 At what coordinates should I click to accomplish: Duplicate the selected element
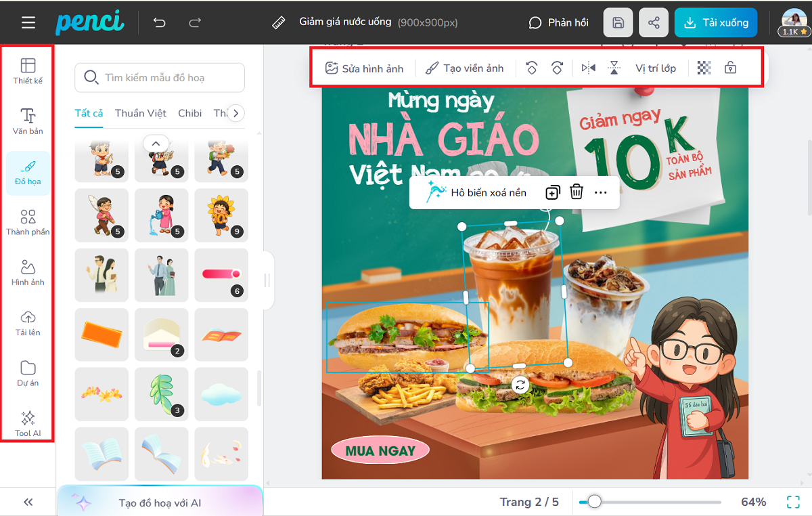(x=552, y=192)
